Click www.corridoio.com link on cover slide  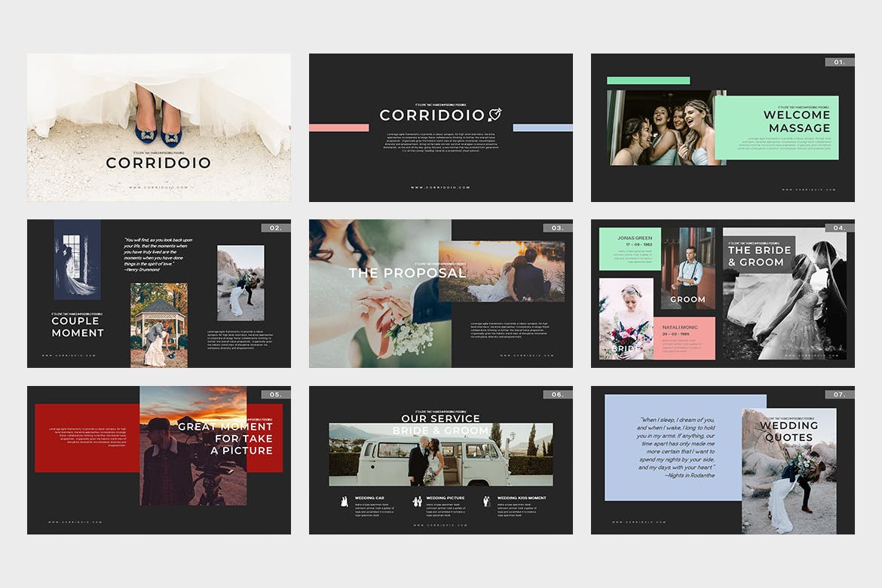pos(158,188)
